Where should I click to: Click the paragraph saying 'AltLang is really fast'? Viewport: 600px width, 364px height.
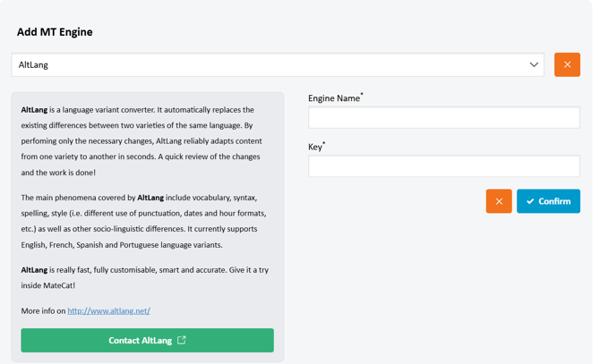(144, 277)
